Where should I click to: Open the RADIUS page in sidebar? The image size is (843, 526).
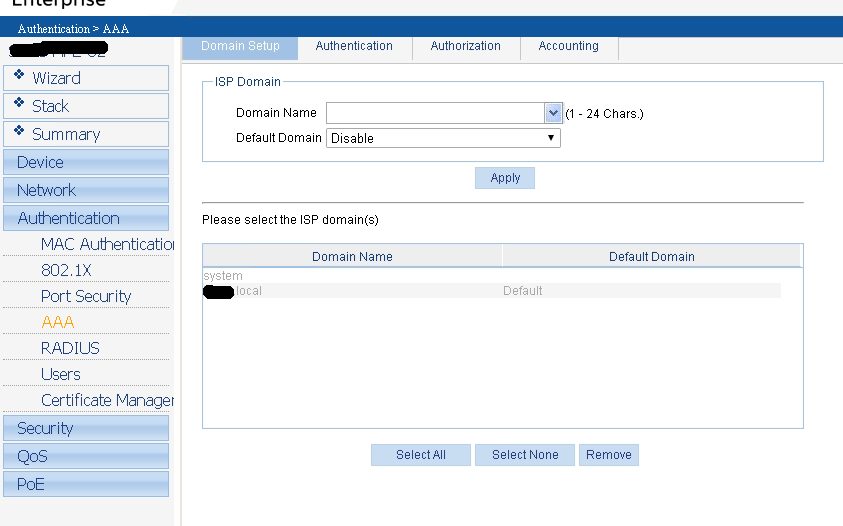pos(70,348)
